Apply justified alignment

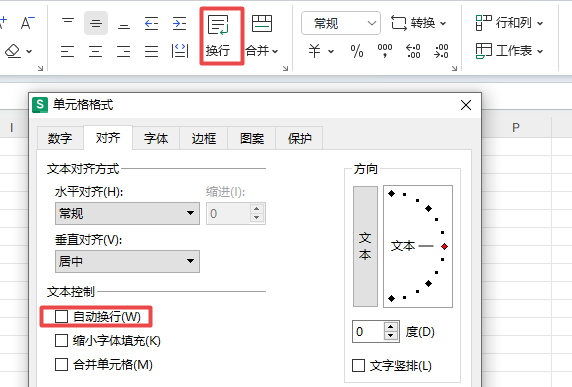(151, 51)
